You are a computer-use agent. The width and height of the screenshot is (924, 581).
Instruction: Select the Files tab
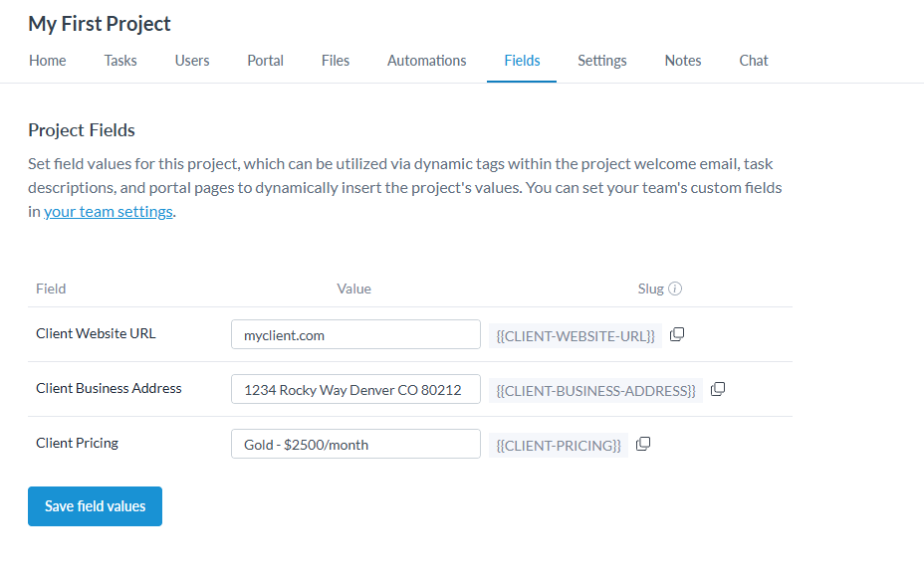tap(336, 61)
